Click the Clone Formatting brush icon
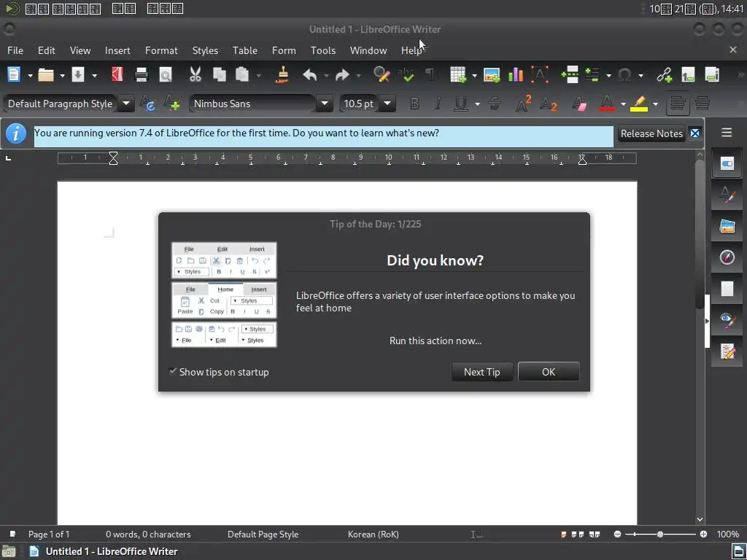Viewport: 747px width, 560px height. coord(282,75)
